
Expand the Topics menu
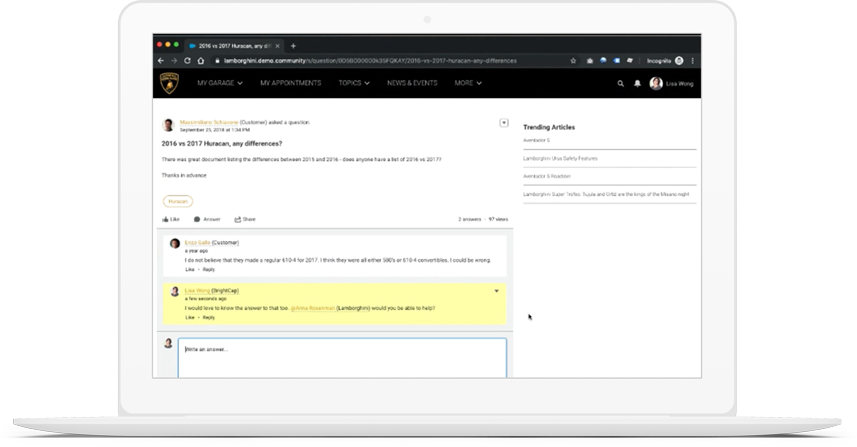354,83
